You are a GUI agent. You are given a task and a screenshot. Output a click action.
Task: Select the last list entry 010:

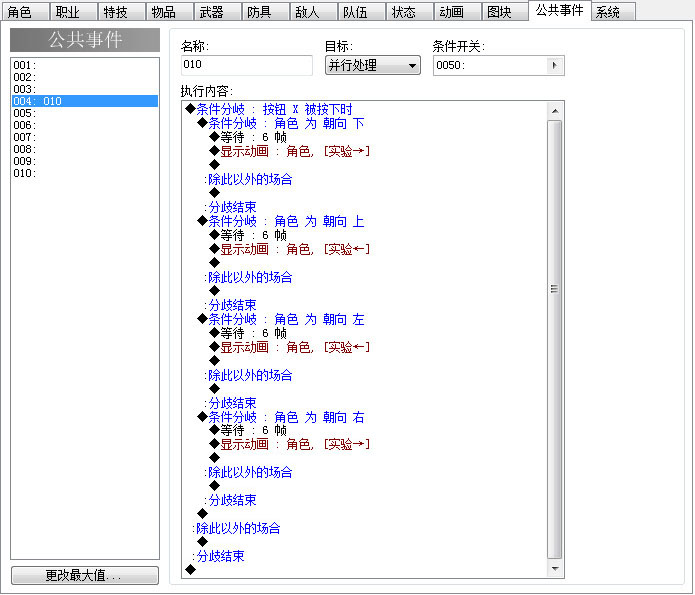point(85,173)
